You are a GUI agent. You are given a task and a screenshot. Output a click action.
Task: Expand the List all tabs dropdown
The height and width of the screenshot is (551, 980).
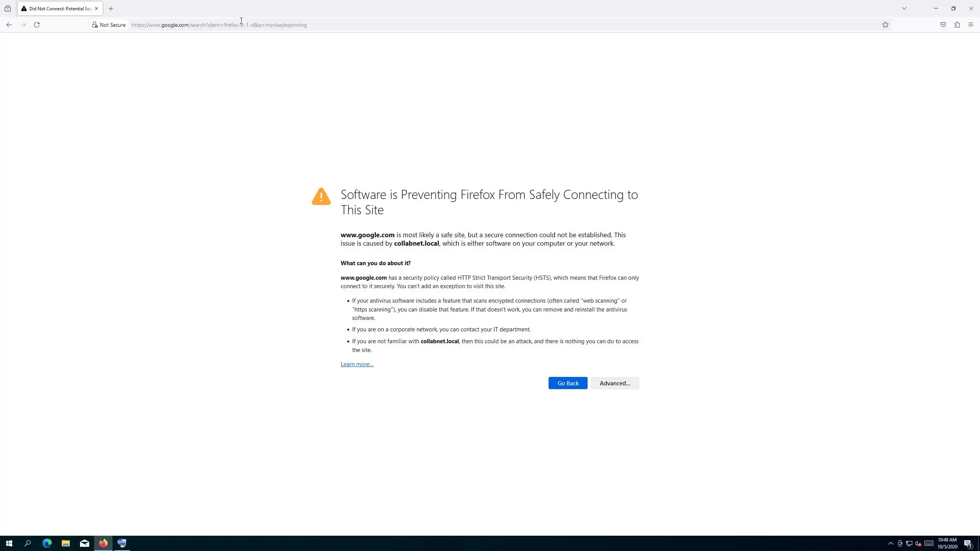click(x=904, y=8)
